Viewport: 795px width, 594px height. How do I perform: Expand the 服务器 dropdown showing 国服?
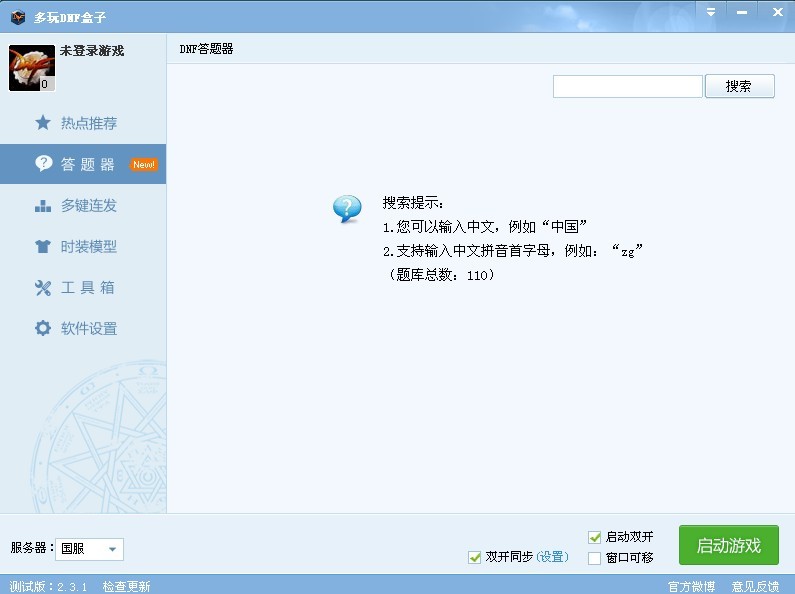[89, 549]
